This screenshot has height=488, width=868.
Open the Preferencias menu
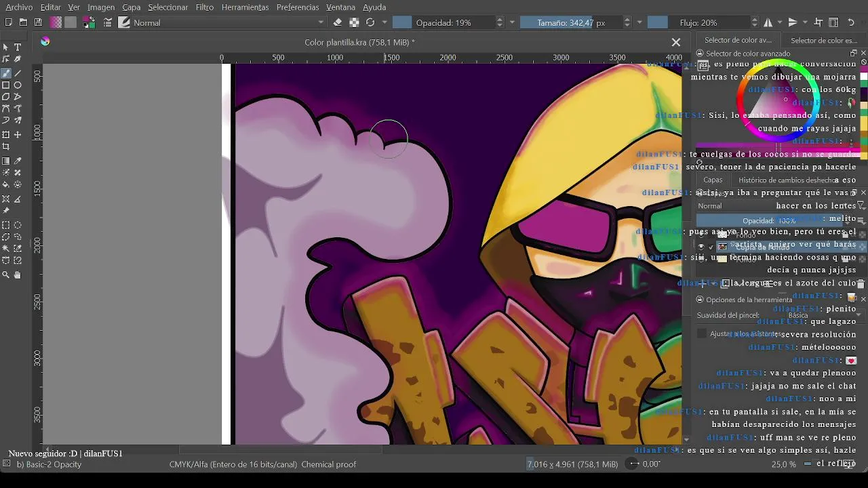tap(298, 7)
